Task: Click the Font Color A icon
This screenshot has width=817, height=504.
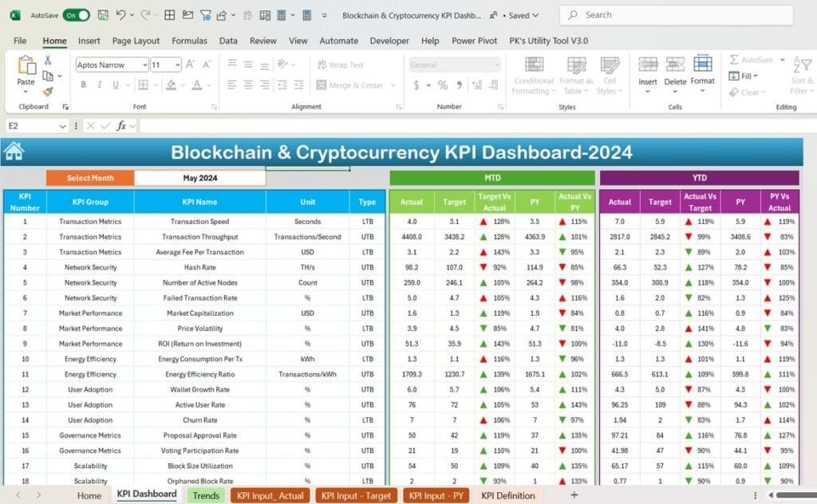Action: (x=197, y=85)
